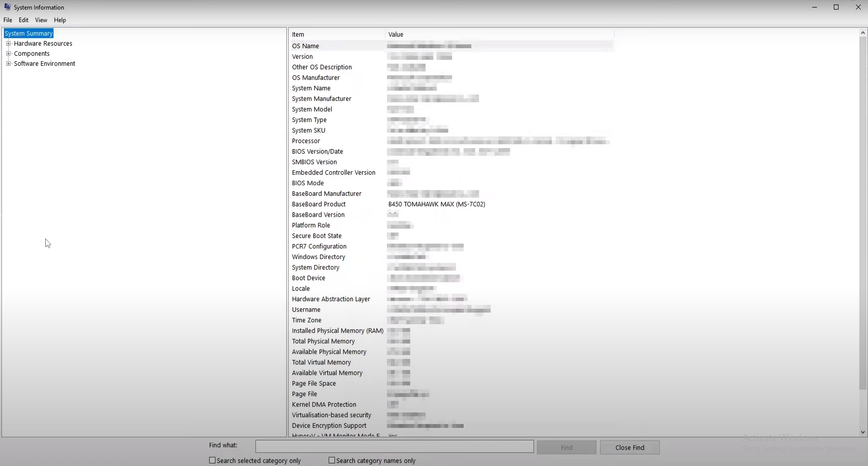
Task: Select the SMBIOS Version row
Action: click(x=452, y=162)
